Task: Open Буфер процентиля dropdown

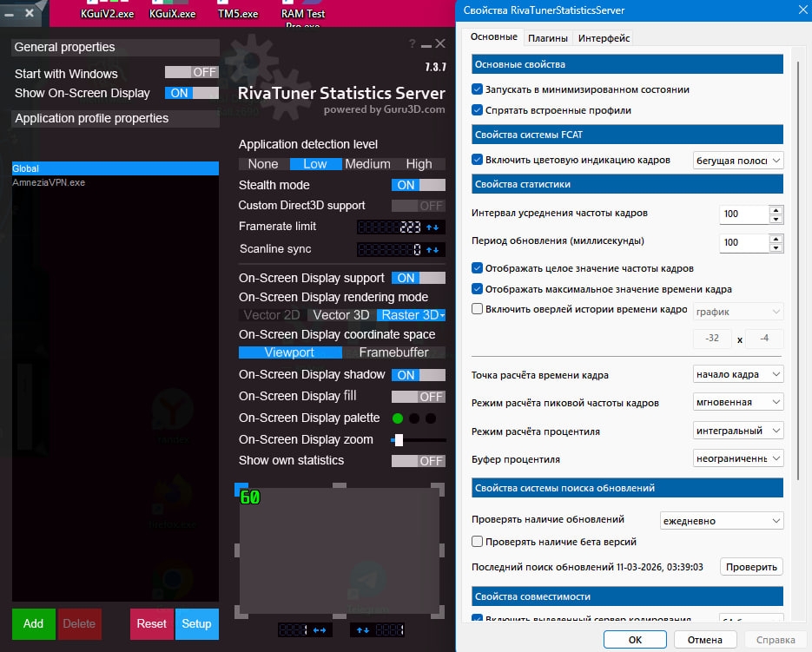Action: pos(738,458)
